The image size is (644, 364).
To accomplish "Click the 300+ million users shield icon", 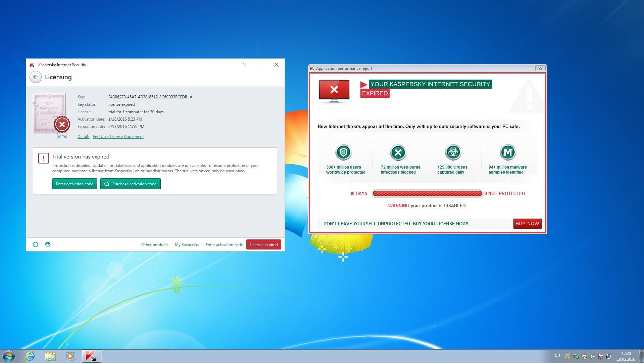I will point(343,152).
